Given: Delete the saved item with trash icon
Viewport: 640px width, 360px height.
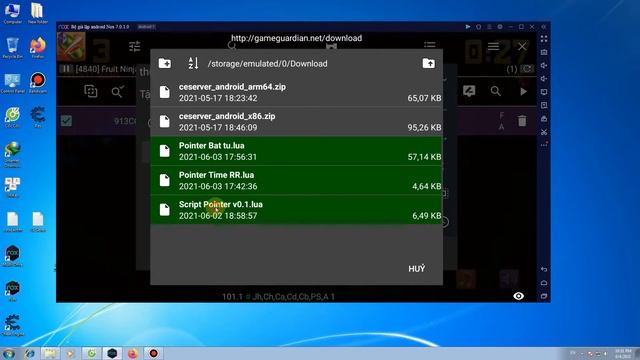Looking at the screenshot, I should click(522, 121).
